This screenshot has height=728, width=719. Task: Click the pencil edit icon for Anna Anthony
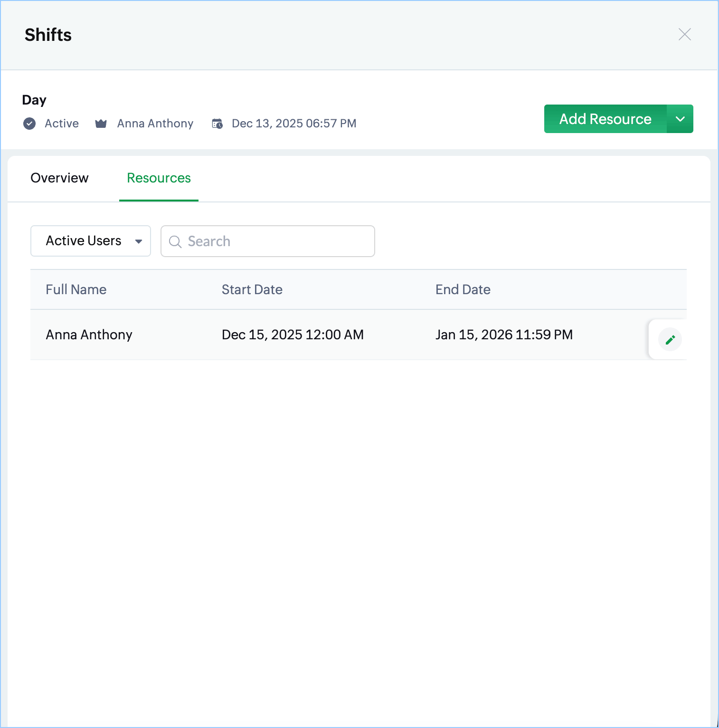(x=670, y=340)
